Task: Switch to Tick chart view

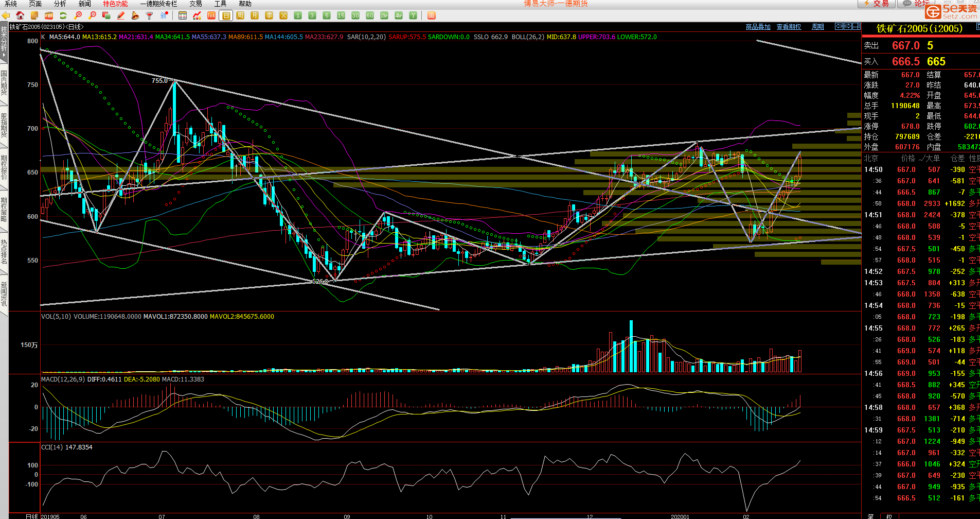Action: (211, 15)
